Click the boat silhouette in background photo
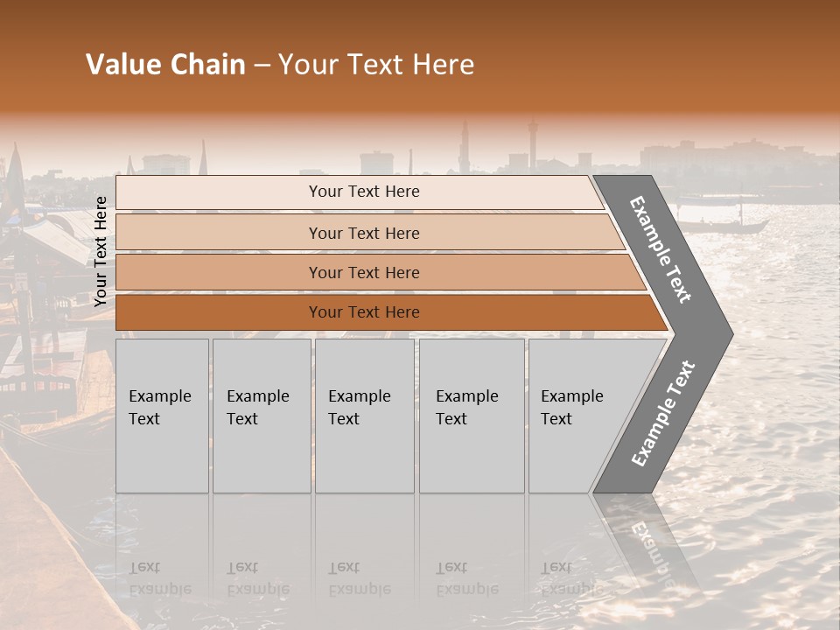840x630 pixels. coord(724,226)
